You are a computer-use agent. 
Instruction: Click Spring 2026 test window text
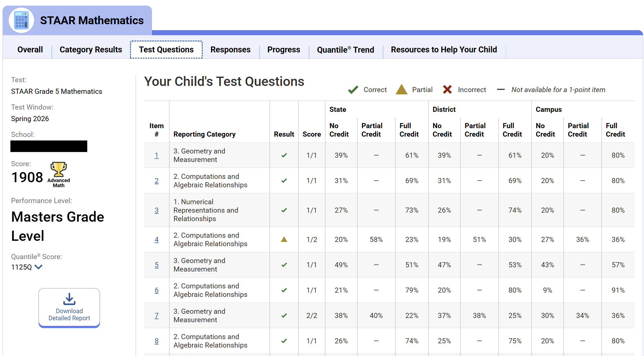pyautogui.click(x=30, y=119)
